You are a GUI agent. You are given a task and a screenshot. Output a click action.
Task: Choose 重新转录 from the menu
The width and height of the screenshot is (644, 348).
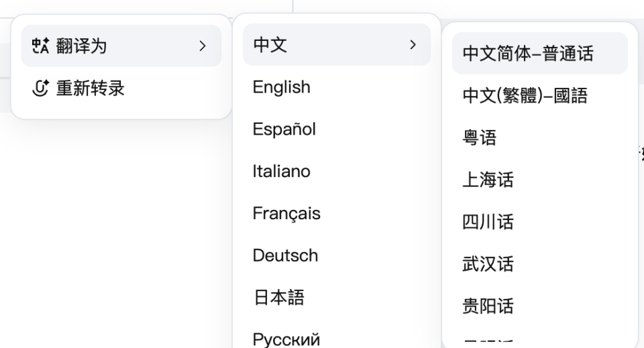click(121, 88)
